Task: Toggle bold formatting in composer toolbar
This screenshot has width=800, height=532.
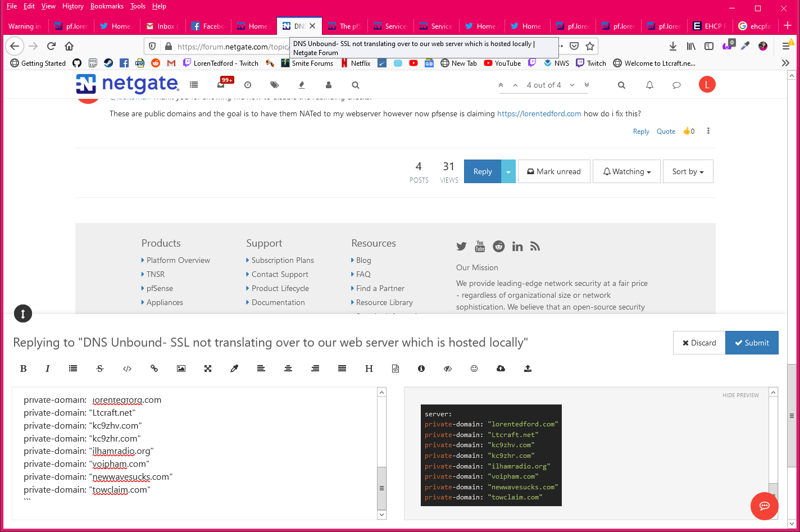Action: pos(24,369)
